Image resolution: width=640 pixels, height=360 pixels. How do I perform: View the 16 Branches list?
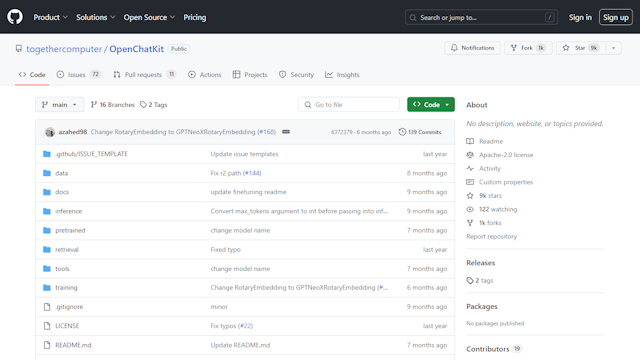coord(113,104)
